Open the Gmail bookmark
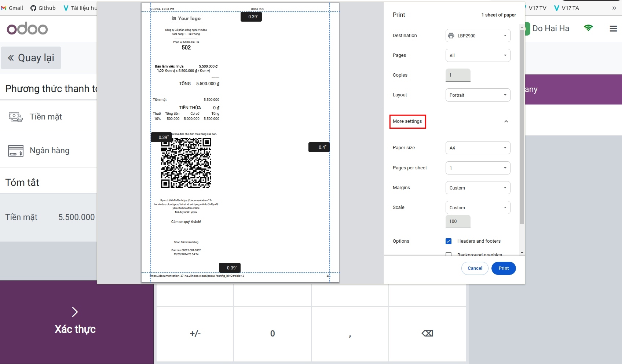This screenshot has width=622, height=364. tap(12, 8)
